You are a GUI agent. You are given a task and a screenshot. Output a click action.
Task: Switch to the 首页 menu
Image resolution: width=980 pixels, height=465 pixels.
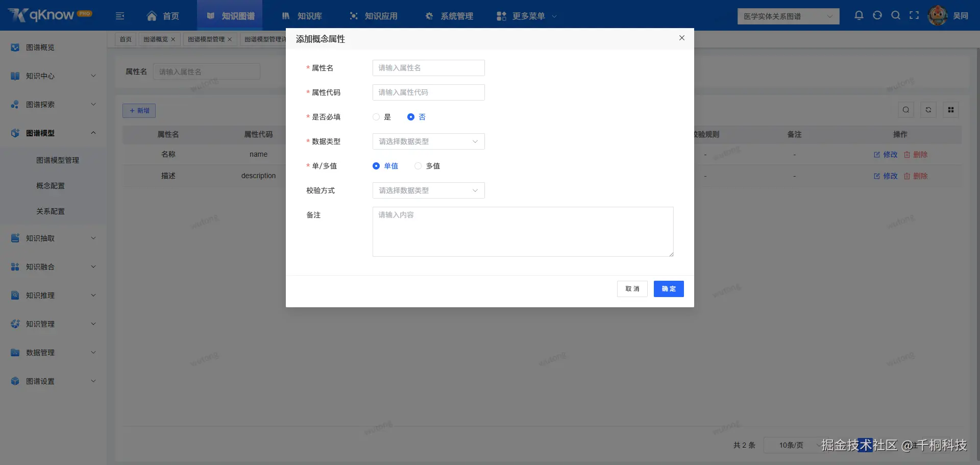[162, 16]
